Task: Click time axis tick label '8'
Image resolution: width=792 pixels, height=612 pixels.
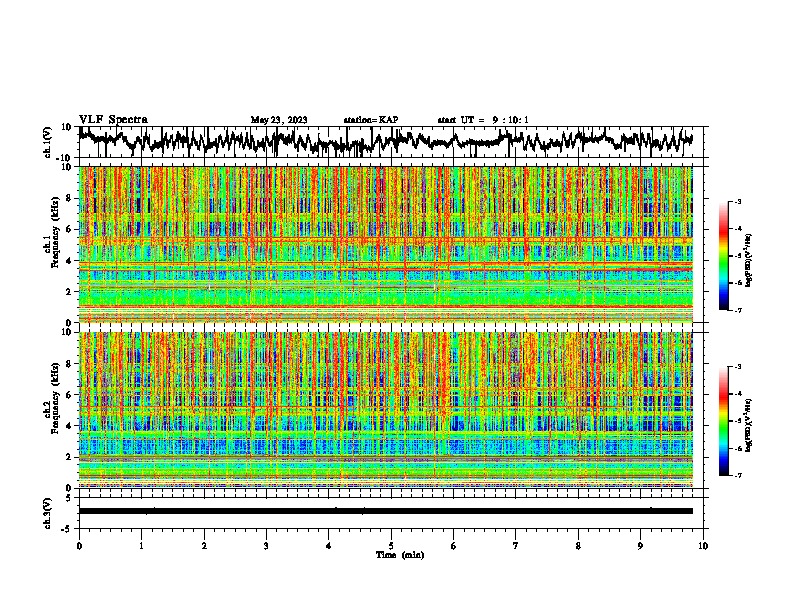Action: pyautogui.click(x=578, y=546)
